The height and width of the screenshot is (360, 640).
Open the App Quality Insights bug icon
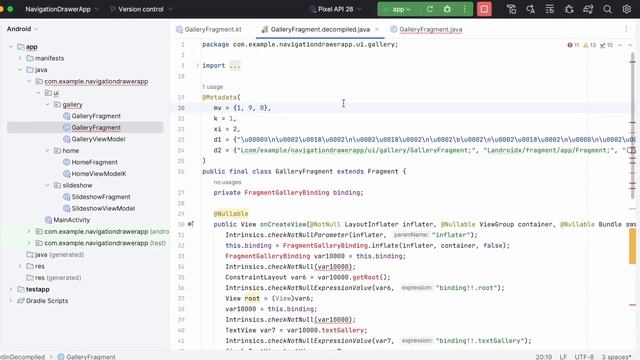(569, 9)
